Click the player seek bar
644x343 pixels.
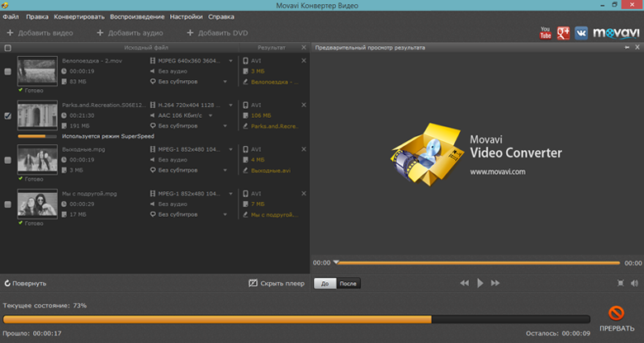coord(478,263)
